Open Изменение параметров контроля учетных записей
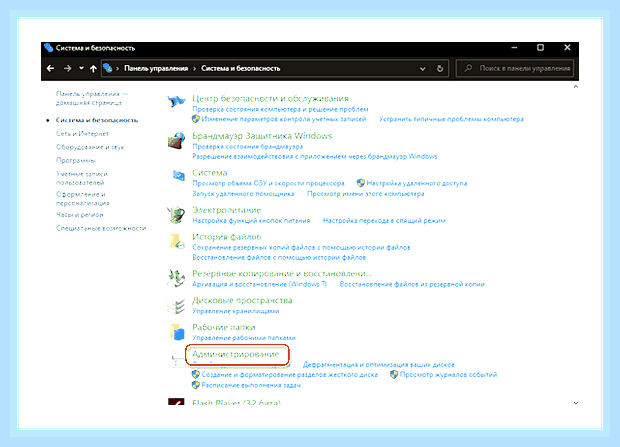Image resolution: width=620 pixels, height=447 pixels. [284, 119]
